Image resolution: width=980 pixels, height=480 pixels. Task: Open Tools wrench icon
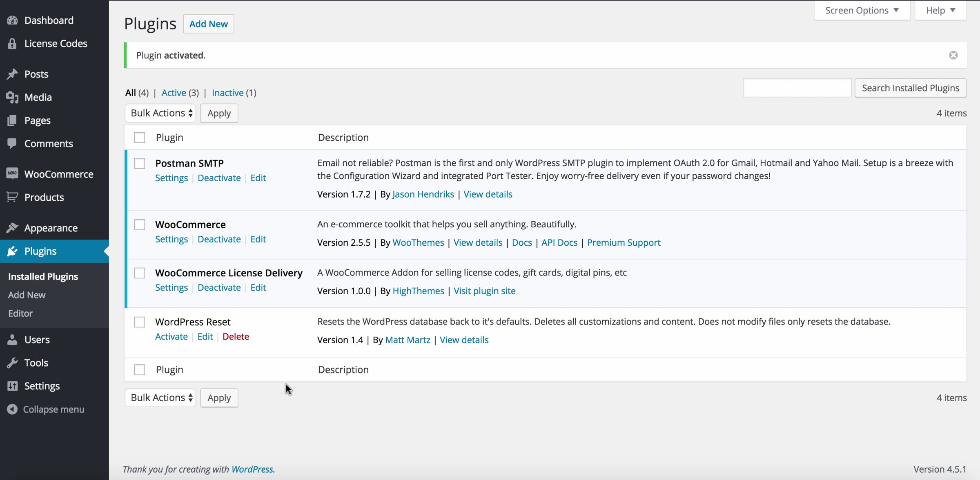[12, 362]
